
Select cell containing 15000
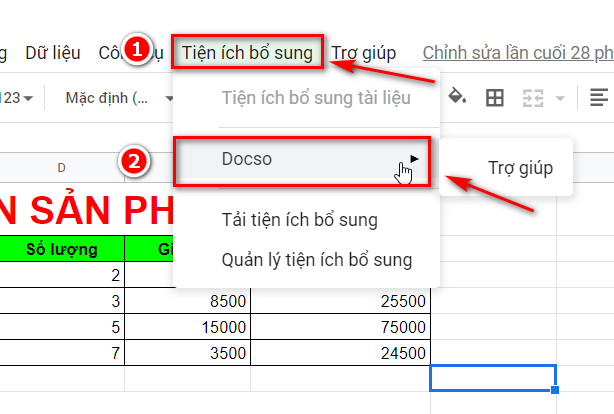[188, 327]
